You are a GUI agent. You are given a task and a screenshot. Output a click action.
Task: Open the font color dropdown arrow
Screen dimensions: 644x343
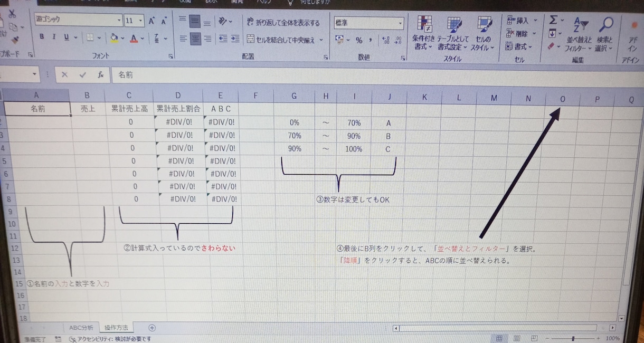[143, 38]
